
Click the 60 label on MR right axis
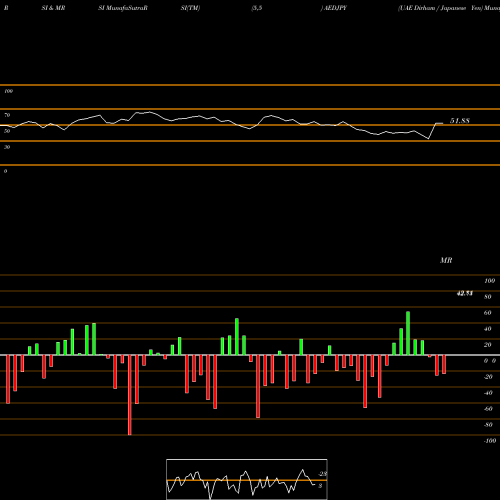(488, 313)
